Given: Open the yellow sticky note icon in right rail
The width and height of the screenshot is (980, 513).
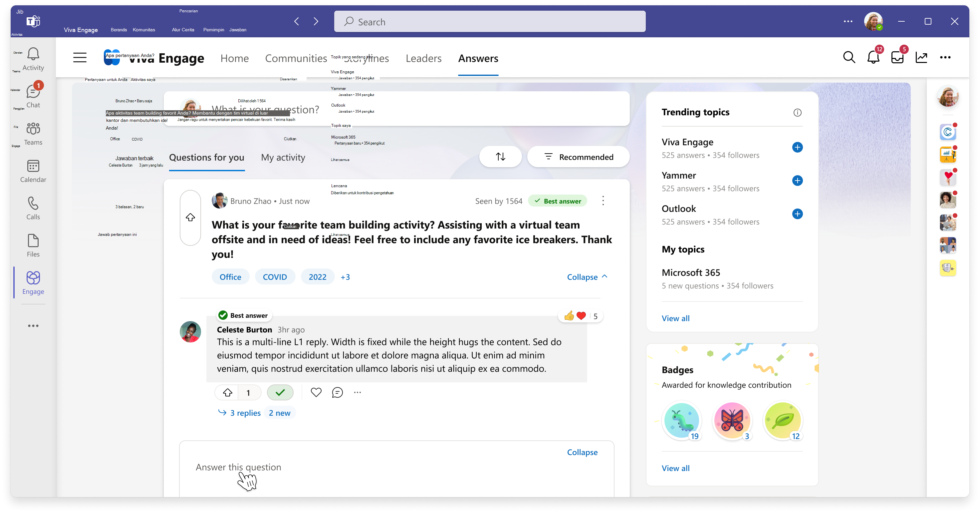Looking at the screenshot, I should coord(948,268).
